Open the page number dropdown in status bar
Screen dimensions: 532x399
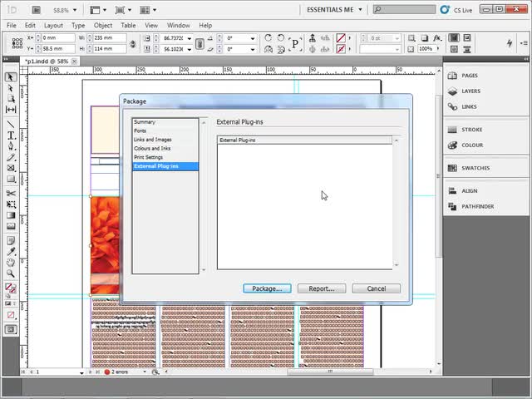tap(81, 372)
